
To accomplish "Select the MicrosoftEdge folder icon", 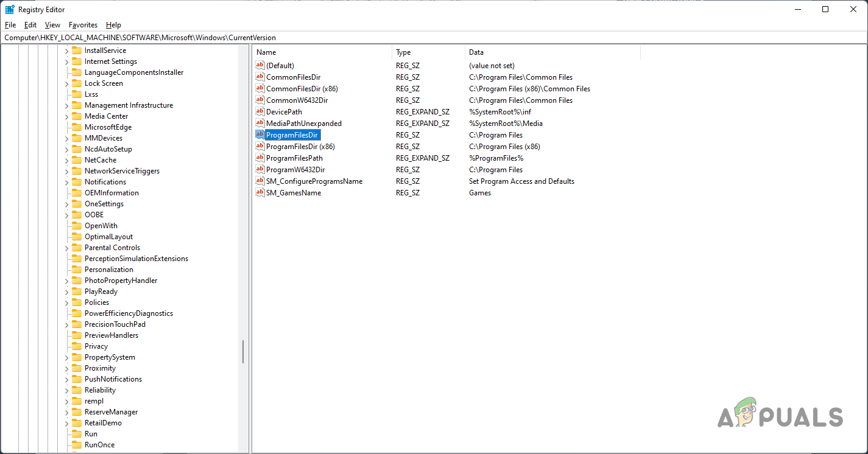I will (x=76, y=127).
